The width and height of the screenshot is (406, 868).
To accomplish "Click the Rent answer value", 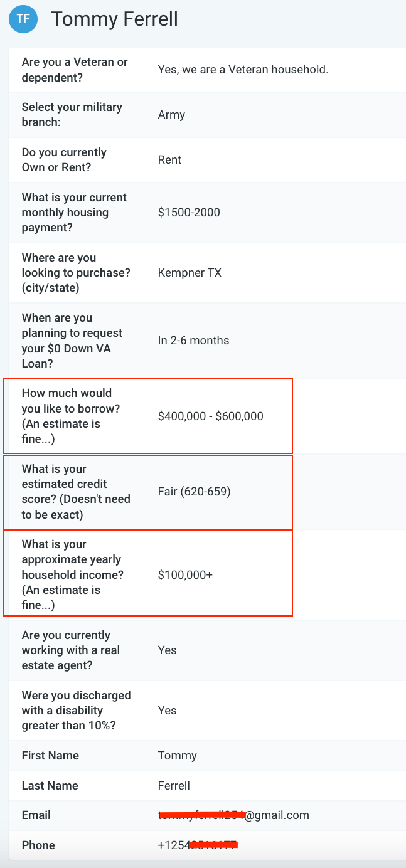I will point(169,160).
